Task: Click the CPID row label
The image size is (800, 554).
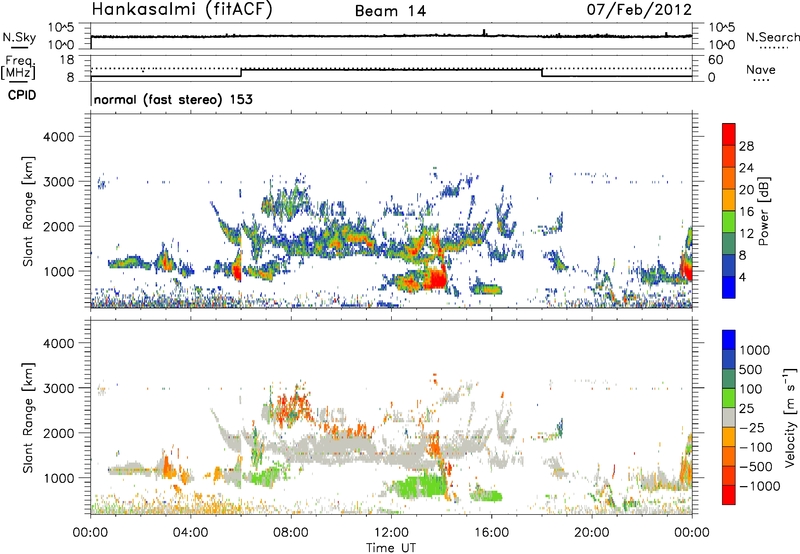Action: click(22, 95)
